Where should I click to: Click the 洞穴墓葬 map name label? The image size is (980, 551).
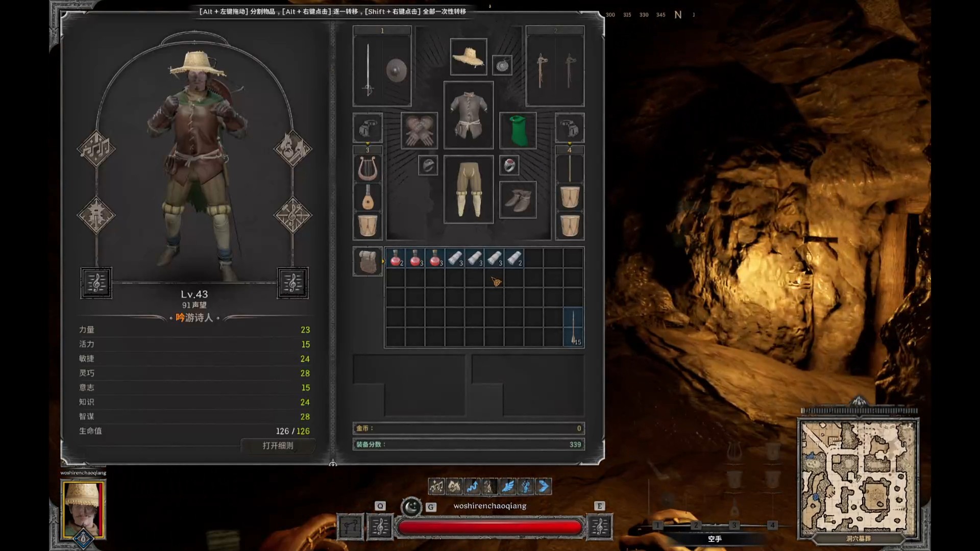click(x=859, y=539)
